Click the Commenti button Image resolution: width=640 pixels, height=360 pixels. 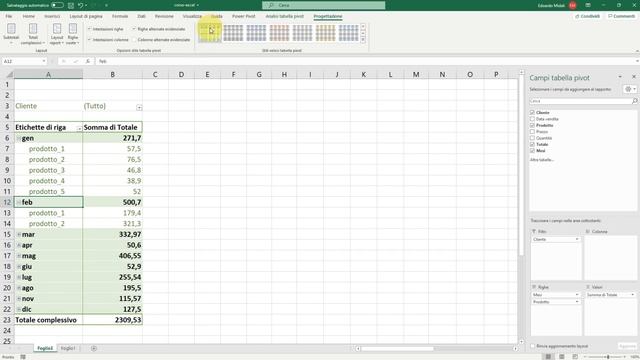pyautogui.click(x=622, y=16)
